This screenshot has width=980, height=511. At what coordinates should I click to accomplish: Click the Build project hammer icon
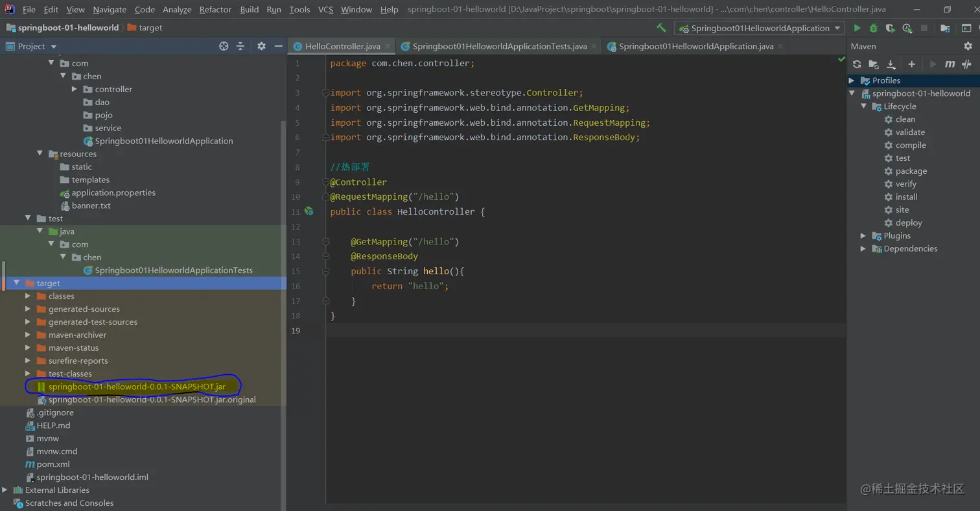tap(661, 28)
